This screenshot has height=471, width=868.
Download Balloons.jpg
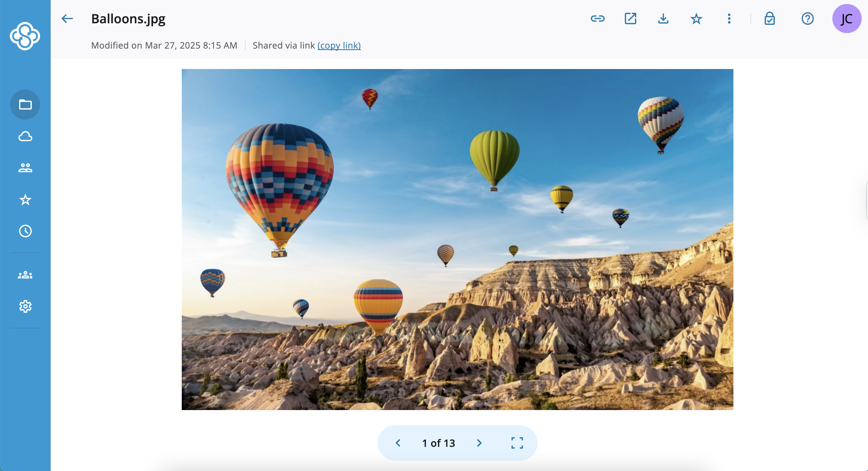(663, 18)
